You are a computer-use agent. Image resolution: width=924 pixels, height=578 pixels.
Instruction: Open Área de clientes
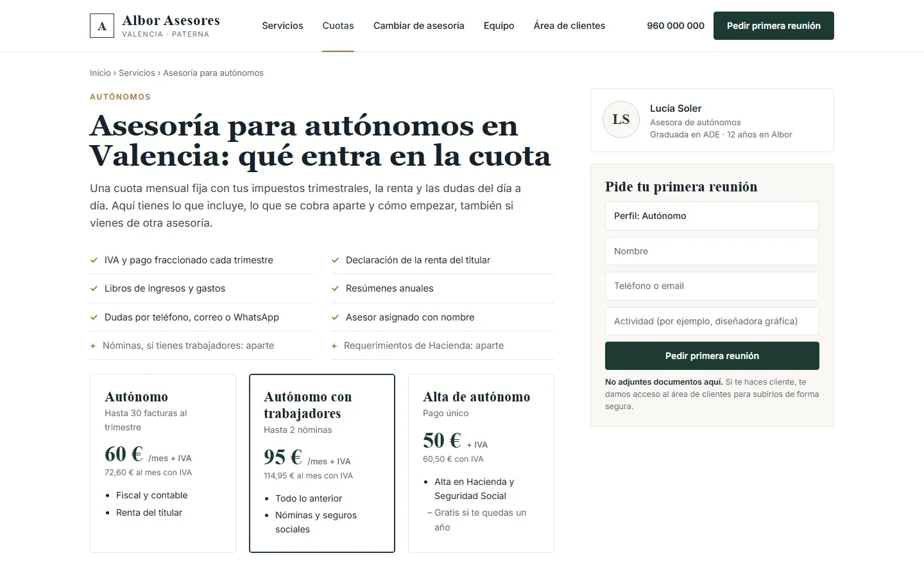pos(569,26)
